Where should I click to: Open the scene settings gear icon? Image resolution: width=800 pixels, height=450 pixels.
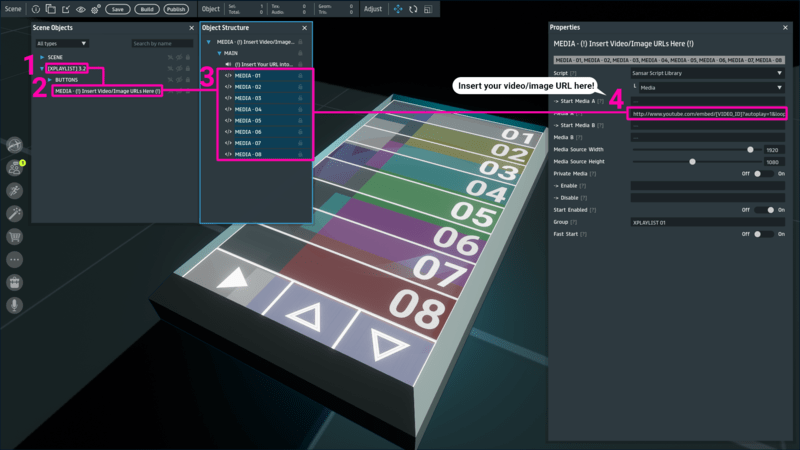click(x=95, y=8)
